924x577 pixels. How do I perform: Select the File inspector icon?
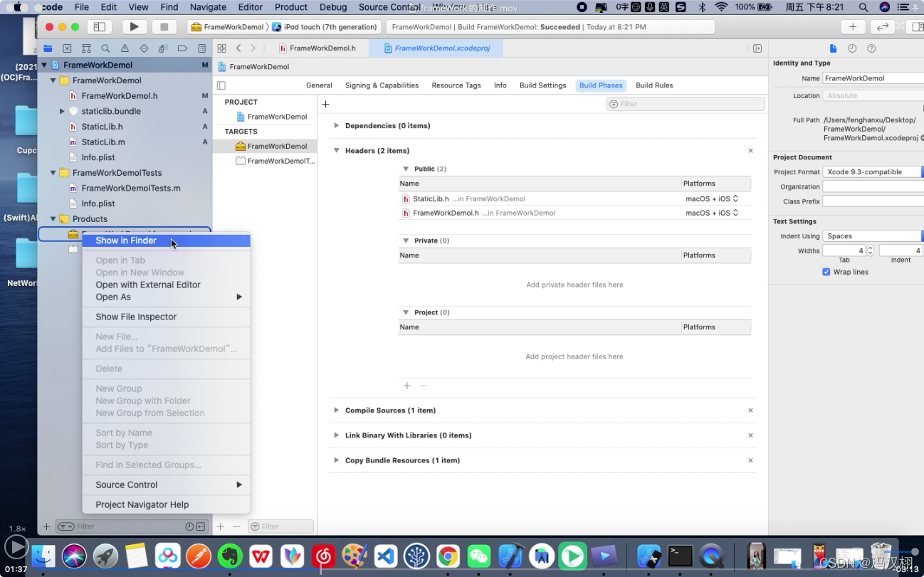833,48
